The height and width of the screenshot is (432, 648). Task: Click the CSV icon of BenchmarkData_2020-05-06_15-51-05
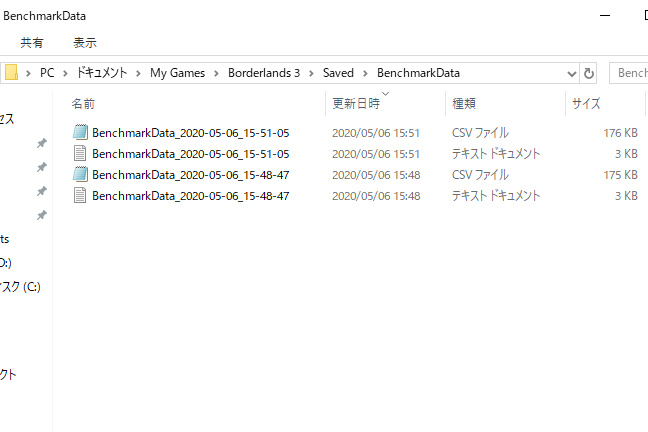coord(81,132)
